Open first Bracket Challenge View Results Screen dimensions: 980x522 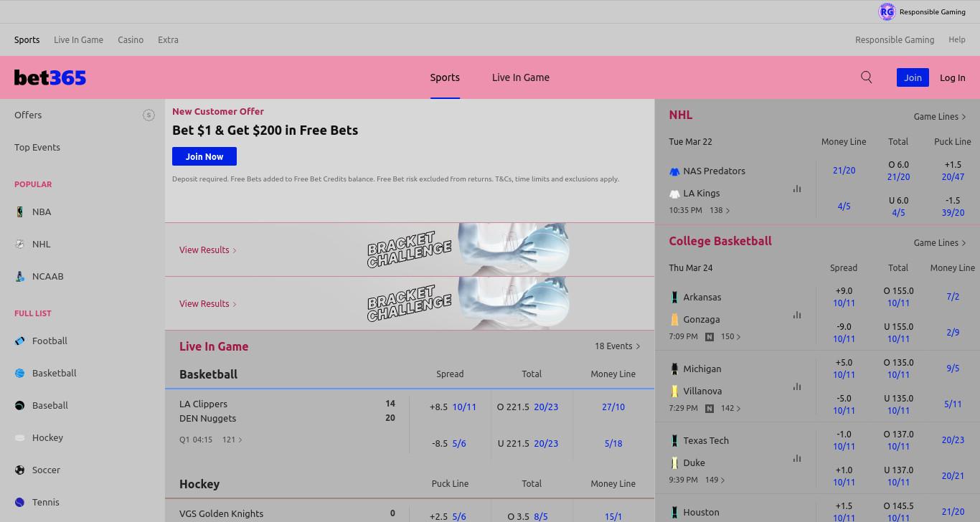[x=208, y=250]
